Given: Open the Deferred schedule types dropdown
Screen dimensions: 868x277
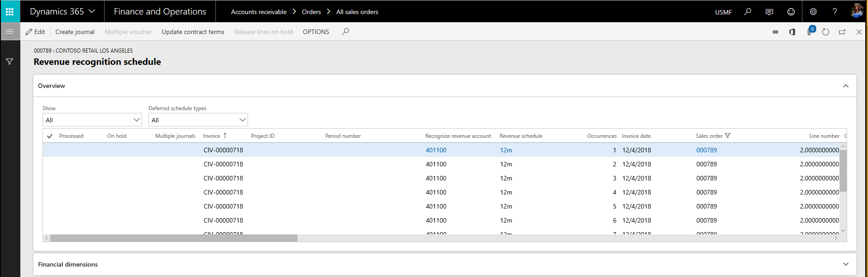Looking at the screenshot, I should click(198, 120).
